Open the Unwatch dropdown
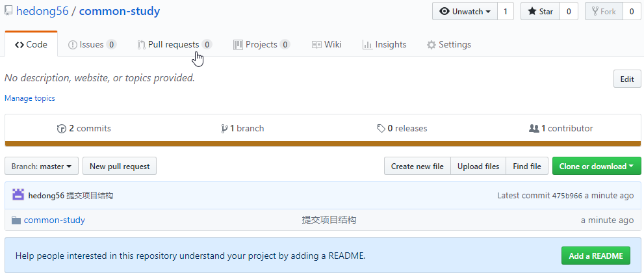 [465, 12]
